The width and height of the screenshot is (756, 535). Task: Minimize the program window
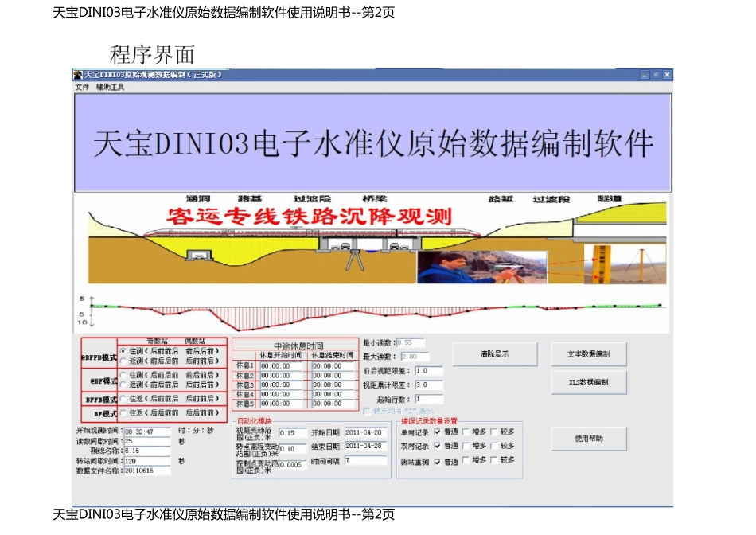[x=645, y=75]
